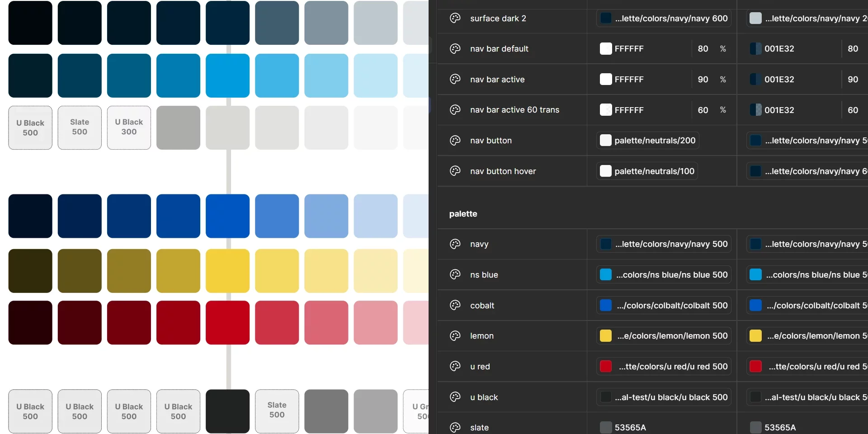
Task: Click the 80 opacity field for nav bar default
Action: [703, 48]
